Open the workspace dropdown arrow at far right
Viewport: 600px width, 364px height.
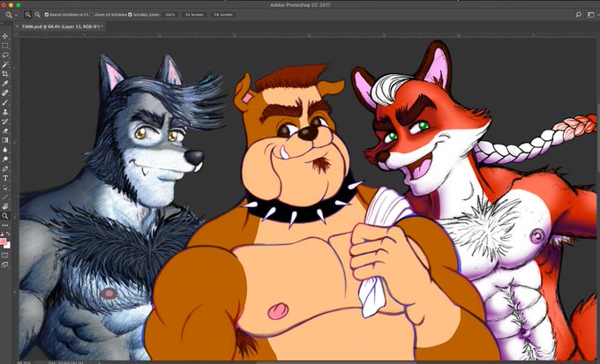(597, 15)
